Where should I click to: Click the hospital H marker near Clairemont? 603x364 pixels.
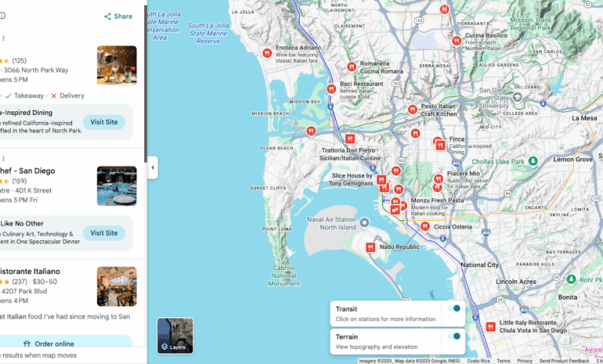445,9
